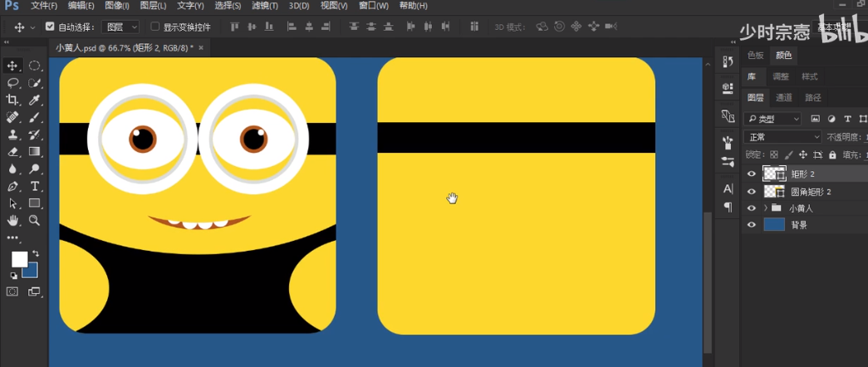This screenshot has height=367, width=868.
Task: Toggle the Auto-Select checkbox
Action: tap(50, 27)
